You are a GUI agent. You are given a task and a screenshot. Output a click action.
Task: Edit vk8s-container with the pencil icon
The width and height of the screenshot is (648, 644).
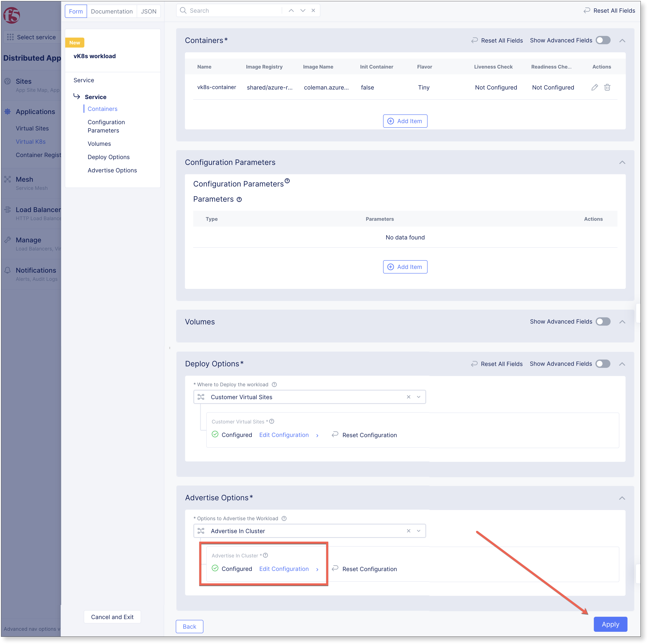(x=595, y=87)
